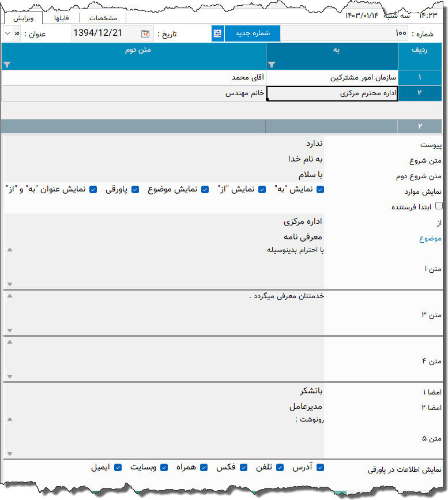Click the blue grid icon next to شماره جدید

(217, 33)
